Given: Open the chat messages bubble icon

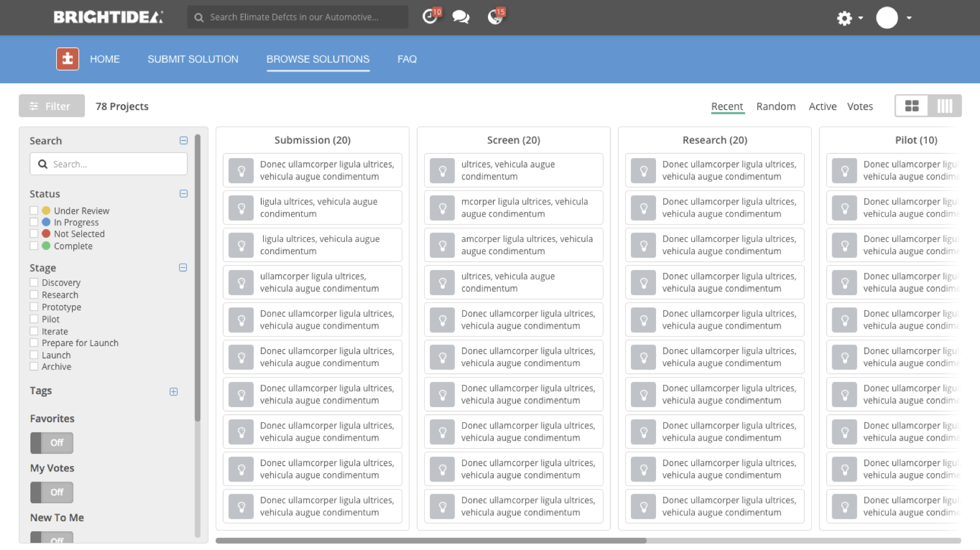Looking at the screenshot, I should click(x=461, y=17).
